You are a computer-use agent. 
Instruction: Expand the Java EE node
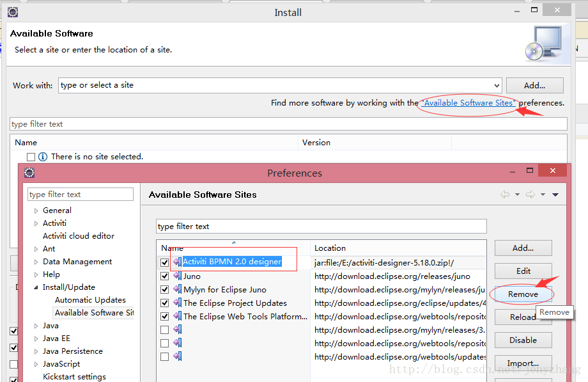pos(36,338)
